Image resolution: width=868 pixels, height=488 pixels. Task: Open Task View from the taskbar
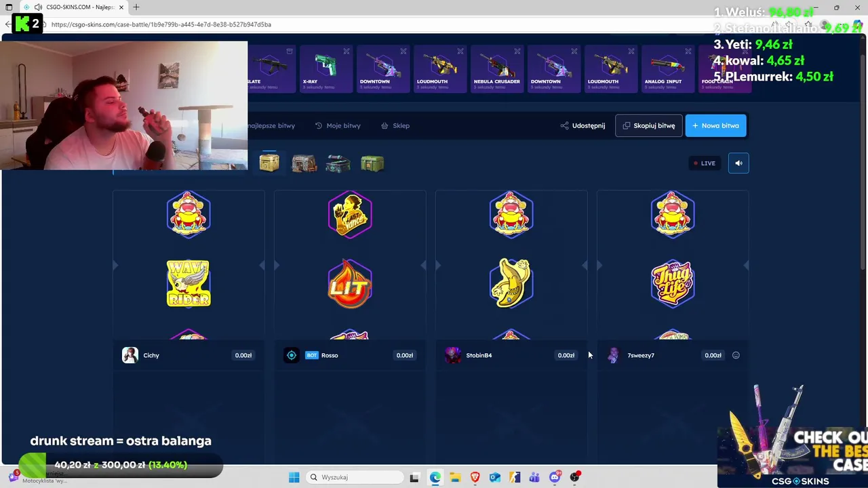tap(414, 477)
